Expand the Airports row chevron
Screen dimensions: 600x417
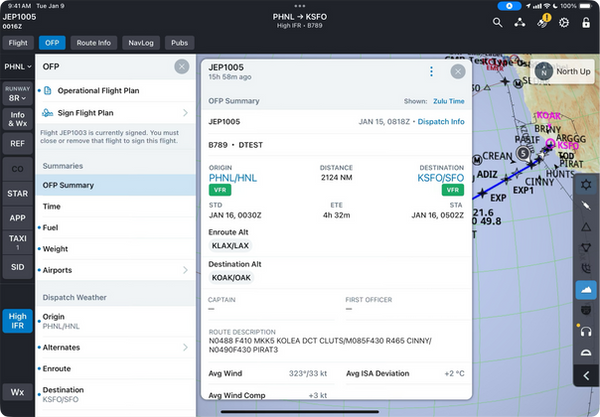tap(185, 270)
